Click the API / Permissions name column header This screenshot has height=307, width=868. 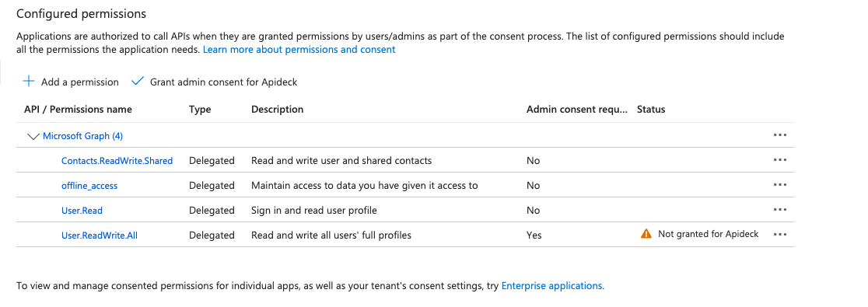pos(78,109)
